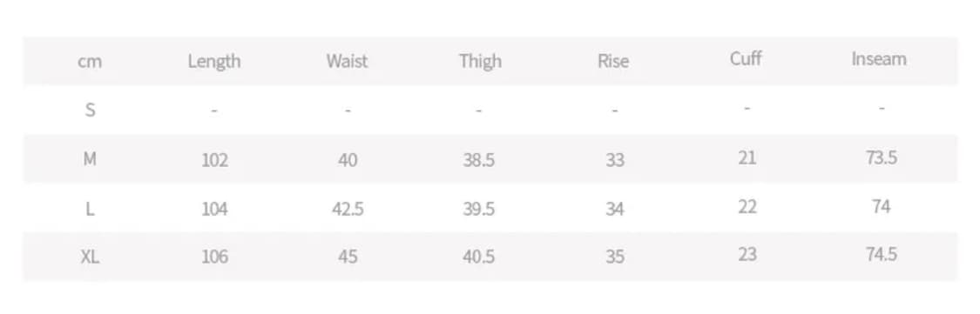Select the L size row label
The width and height of the screenshot is (980, 314).
pyautogui.click(x=90, y=209)
